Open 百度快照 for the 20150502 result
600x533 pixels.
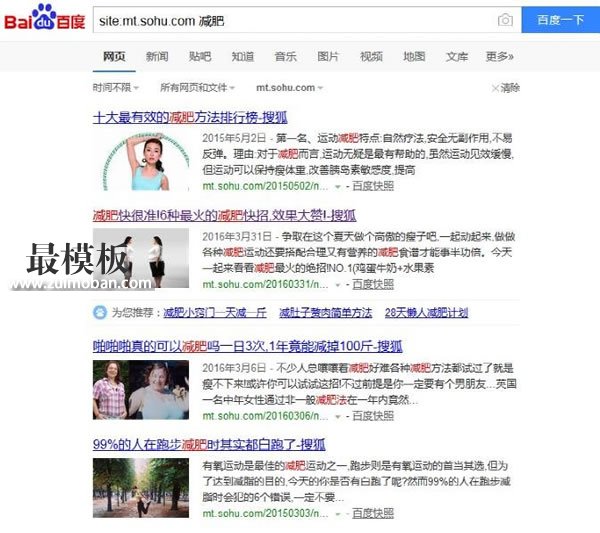point(373,186)
